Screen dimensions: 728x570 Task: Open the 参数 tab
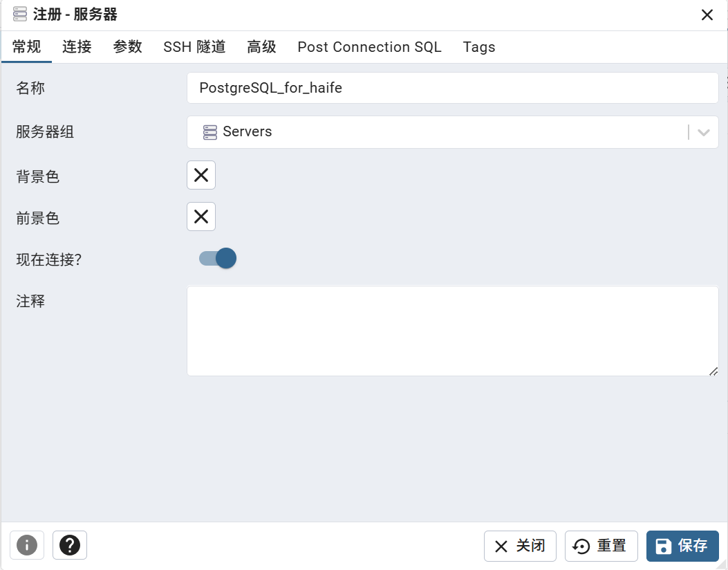[128, 47]
